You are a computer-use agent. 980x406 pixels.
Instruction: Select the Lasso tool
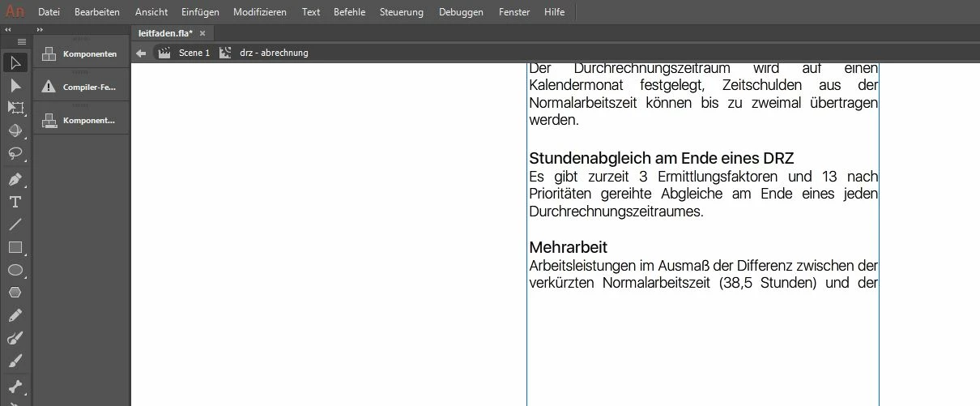click(x=15, y=153)
